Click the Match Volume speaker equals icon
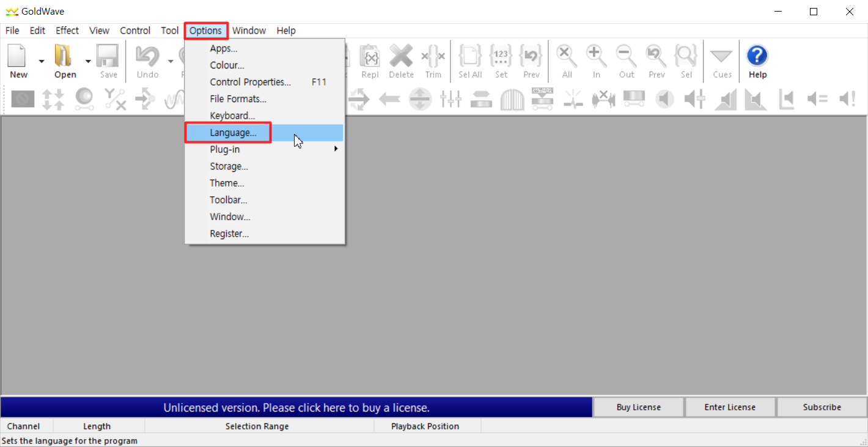The height and width of the screenshot is (447, 868). 817,99
